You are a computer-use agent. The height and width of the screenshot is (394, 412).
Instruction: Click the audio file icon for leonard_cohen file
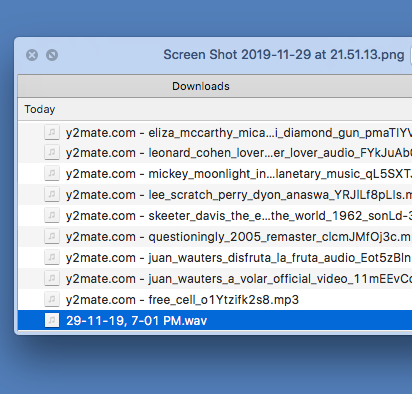(x=52, y=153)
